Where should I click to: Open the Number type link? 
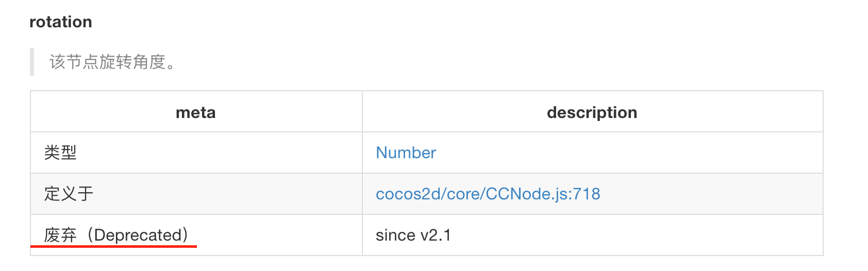(406, 153)
